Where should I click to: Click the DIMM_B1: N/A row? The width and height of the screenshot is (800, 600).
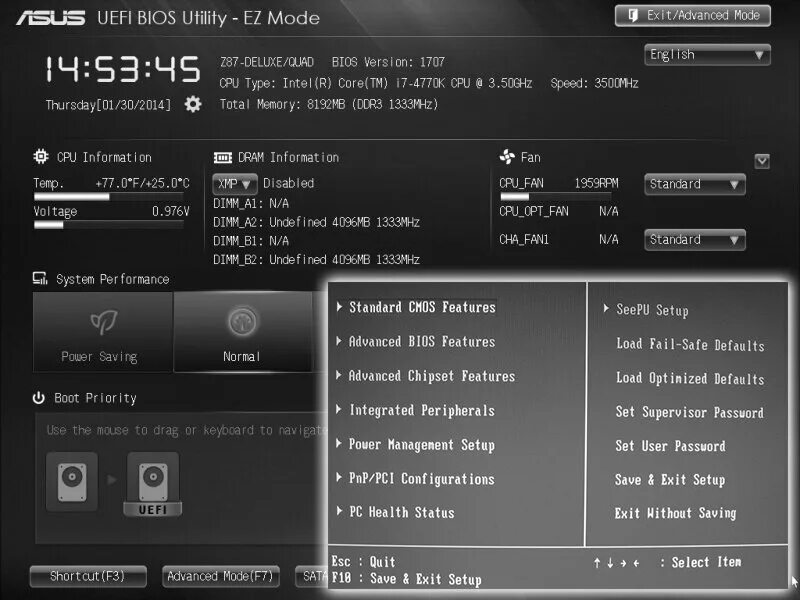click(x=251, y=240)
